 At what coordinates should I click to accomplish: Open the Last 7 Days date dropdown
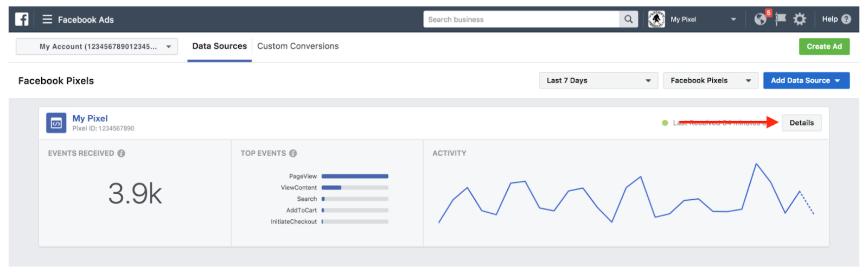coord(598,81)
